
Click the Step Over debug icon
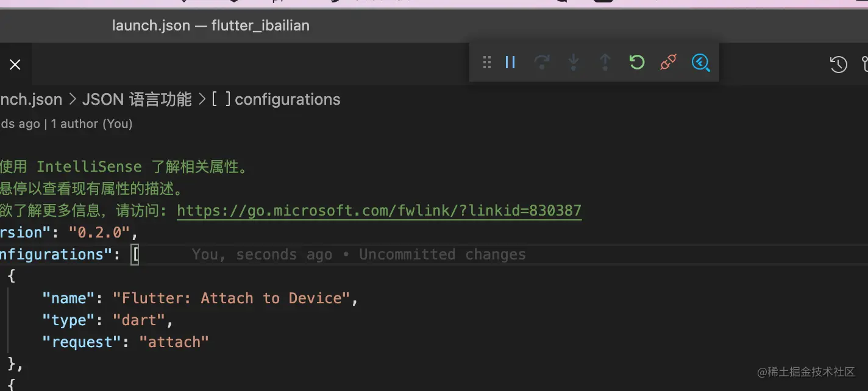542,62
